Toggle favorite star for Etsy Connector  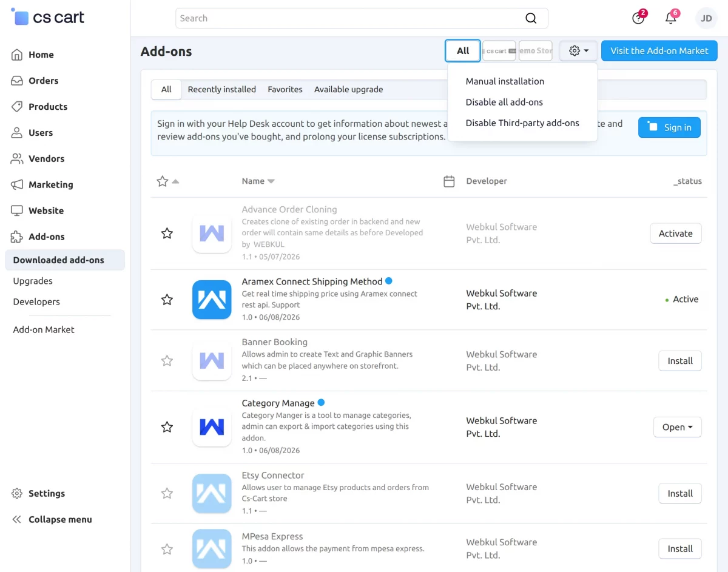(x=167, y=494)
